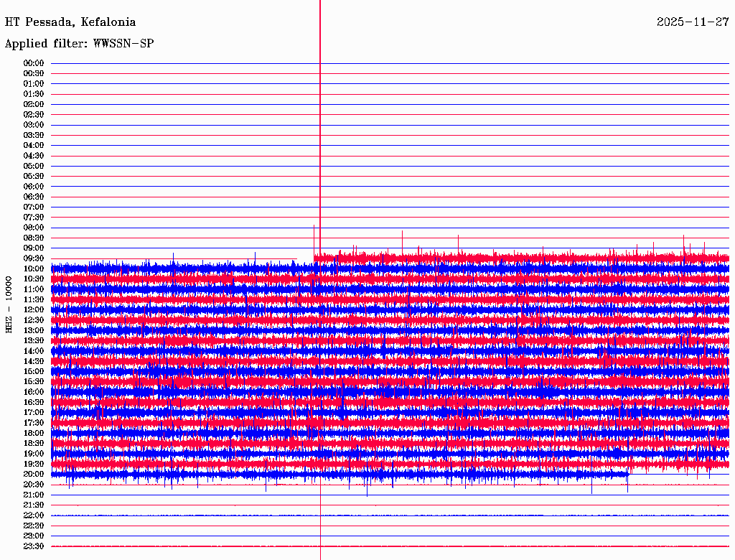Select the 12:00 time label

(34, 310)
